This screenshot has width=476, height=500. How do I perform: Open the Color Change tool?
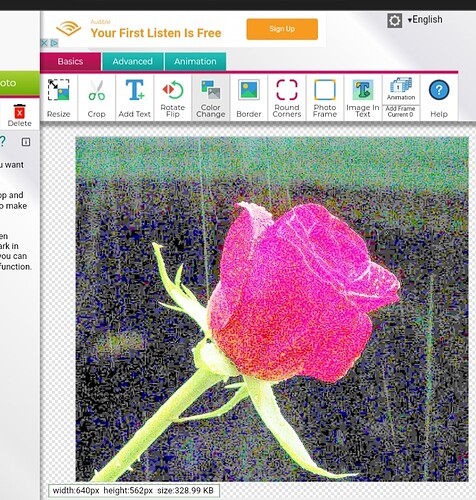click(211, 98)
